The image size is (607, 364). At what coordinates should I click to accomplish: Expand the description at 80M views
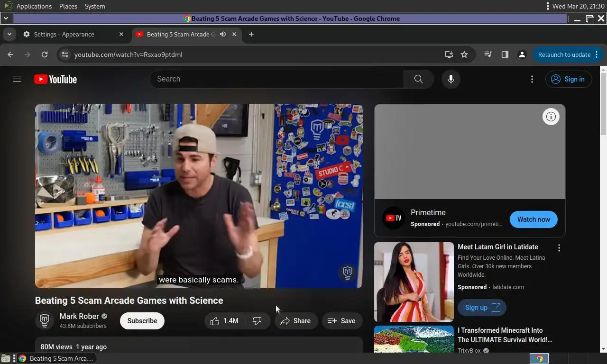click(199, 346)
